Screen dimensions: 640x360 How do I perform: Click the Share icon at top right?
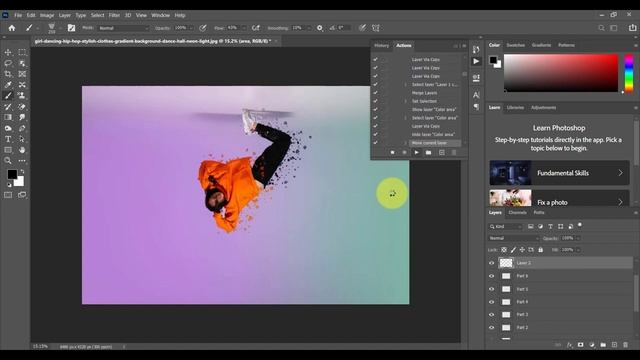click(632, 28)
